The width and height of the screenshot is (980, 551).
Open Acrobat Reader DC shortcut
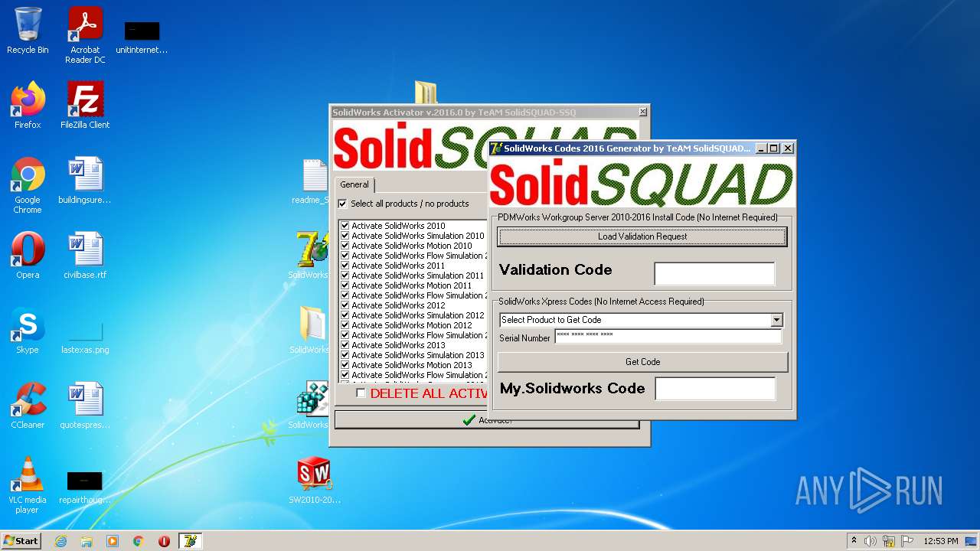(85, 35)
